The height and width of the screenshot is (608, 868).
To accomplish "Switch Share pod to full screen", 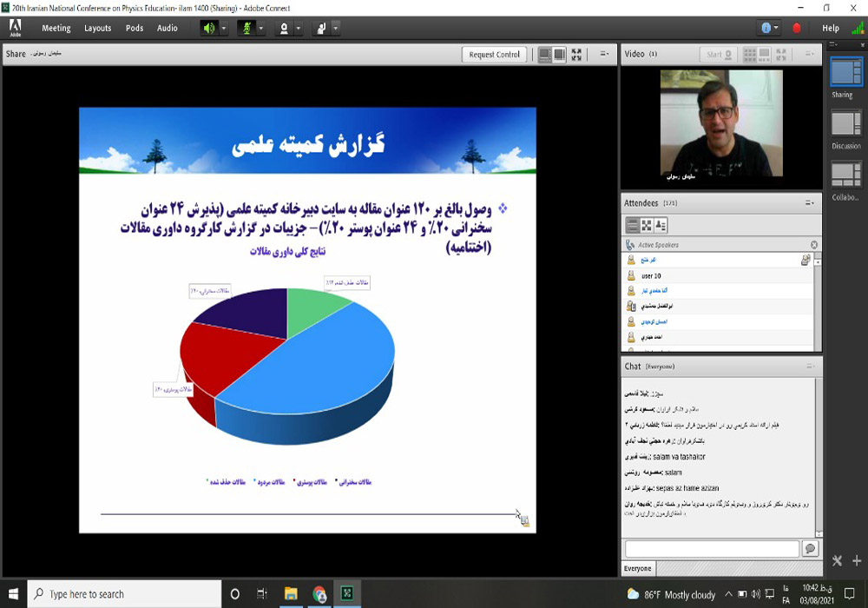I will (576, 54).
